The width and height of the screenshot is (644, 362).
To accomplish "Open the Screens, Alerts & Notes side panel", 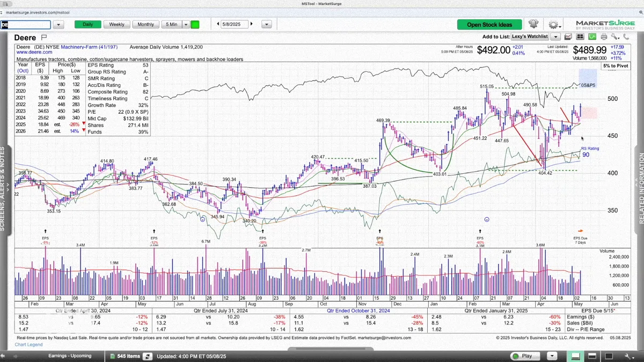I will pos(3,189).
